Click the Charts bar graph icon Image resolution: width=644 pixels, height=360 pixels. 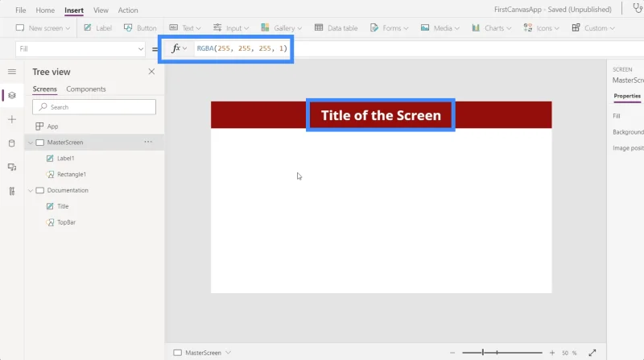click(x=476, y=27)
